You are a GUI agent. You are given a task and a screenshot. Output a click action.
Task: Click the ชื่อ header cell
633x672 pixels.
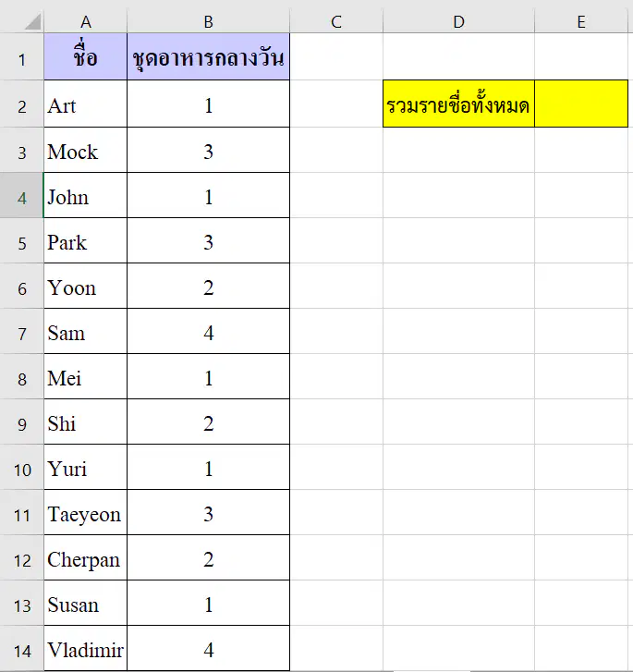click(85, 56)
